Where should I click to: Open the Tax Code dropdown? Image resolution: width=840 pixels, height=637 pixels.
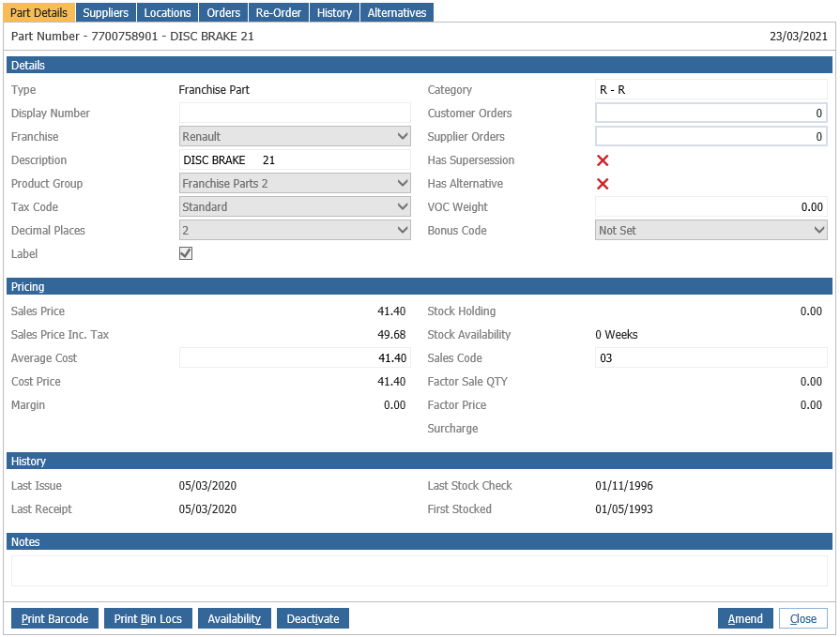(x=295, y=207)
